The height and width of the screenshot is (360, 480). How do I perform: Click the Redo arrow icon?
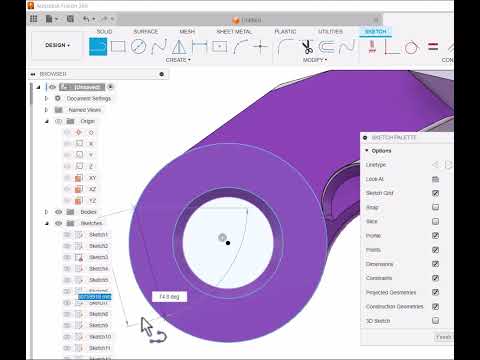click(104, 19)
